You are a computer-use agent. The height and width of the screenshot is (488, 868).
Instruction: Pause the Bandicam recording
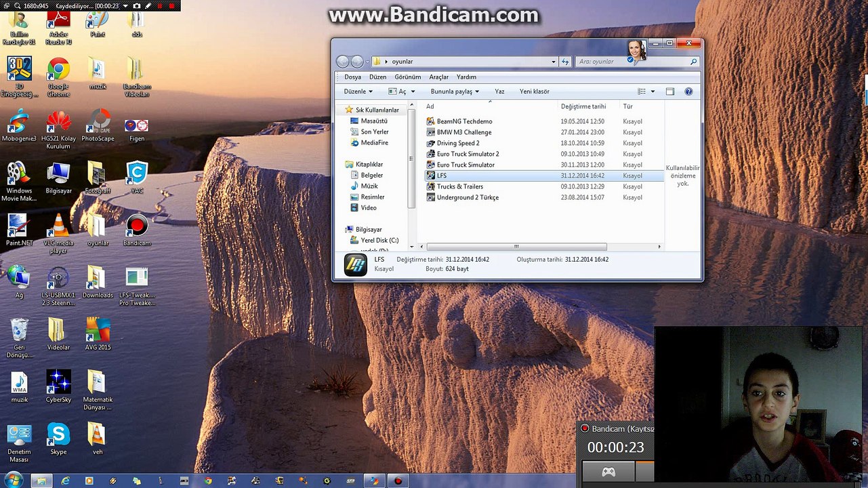click(x=160, y=6)
